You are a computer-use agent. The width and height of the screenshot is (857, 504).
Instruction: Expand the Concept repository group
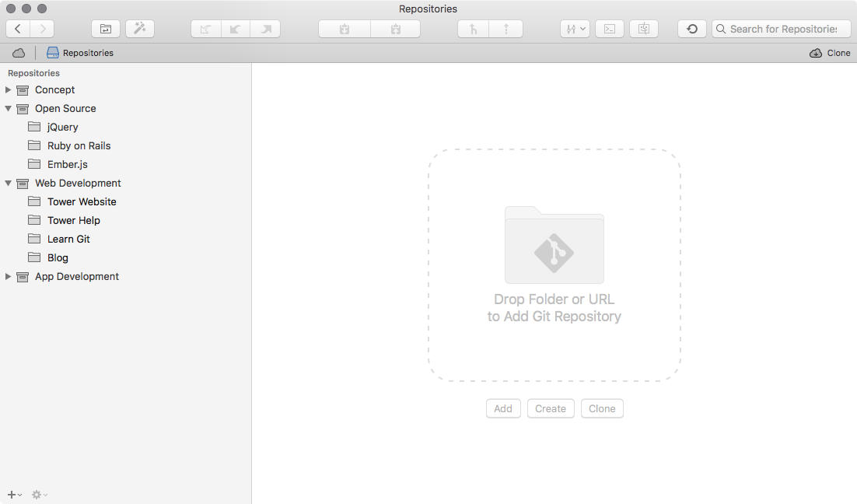9,89
